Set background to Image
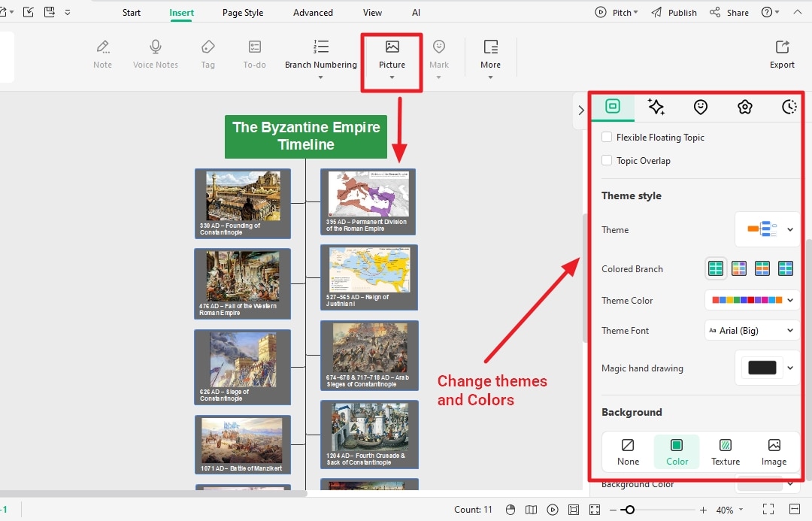This screenshot has width=812, height=521. [x=774, y=452]
